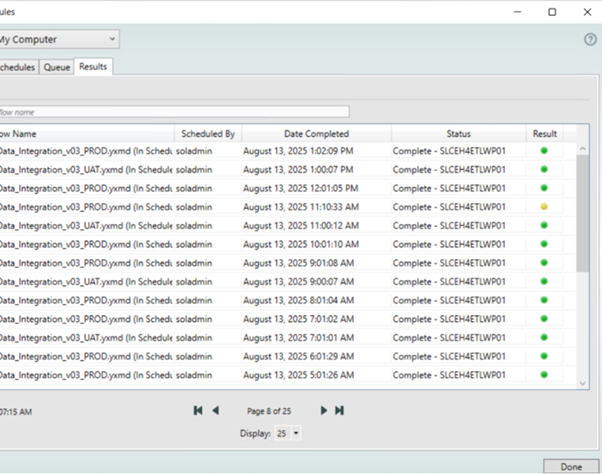Select the row completed 11:00:12 AM

(288, 226)
